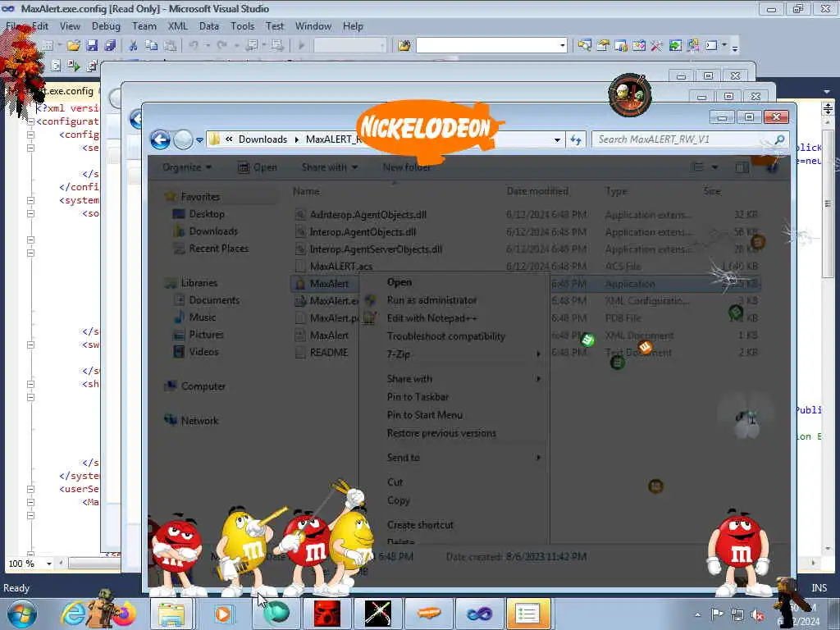This screenshot has height=630, width=840.
Task: Click the New folder button in explorer
Action: [407, 167]
